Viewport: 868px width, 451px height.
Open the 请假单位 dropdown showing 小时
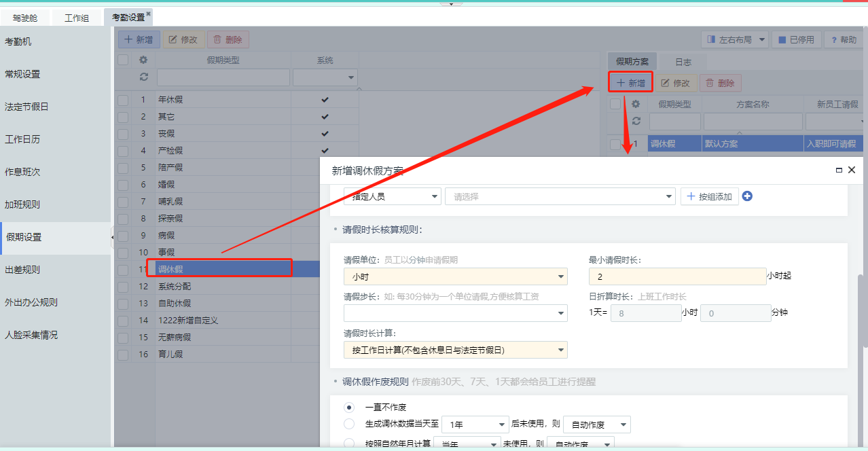tap(456, 276)
